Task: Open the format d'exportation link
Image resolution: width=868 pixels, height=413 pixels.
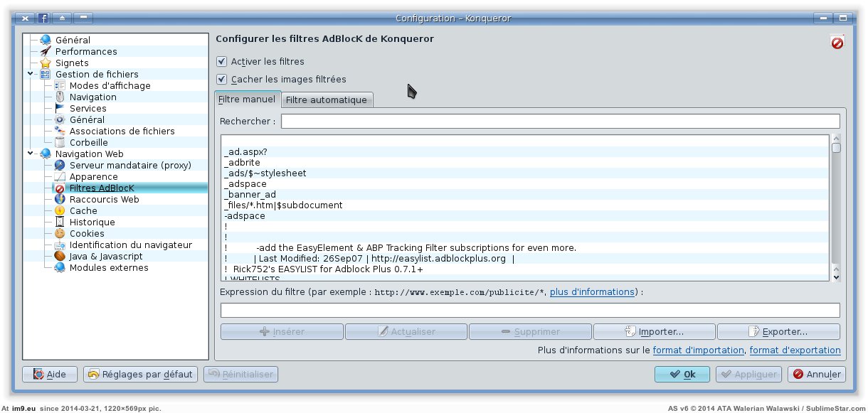Action: (x=795, y=350)
